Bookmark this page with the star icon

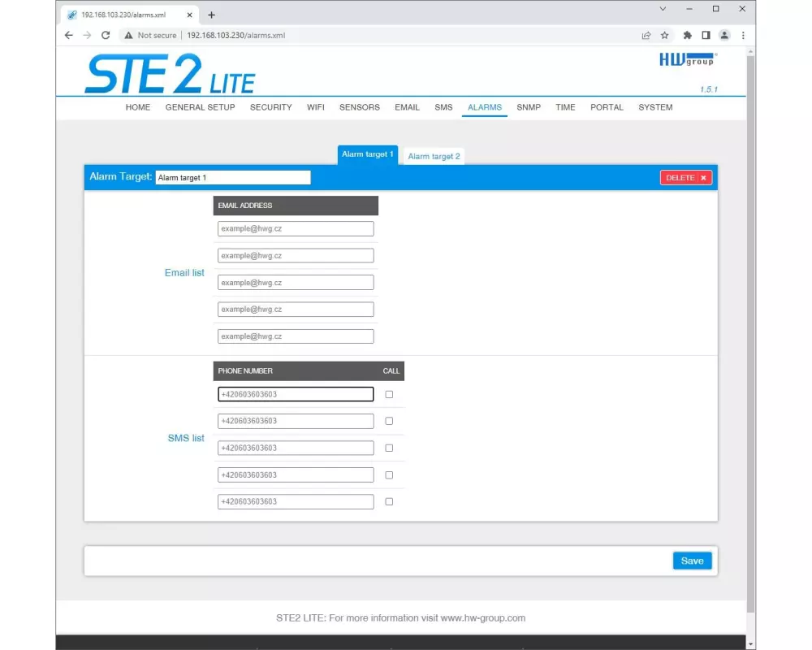(x=665, y=35)
